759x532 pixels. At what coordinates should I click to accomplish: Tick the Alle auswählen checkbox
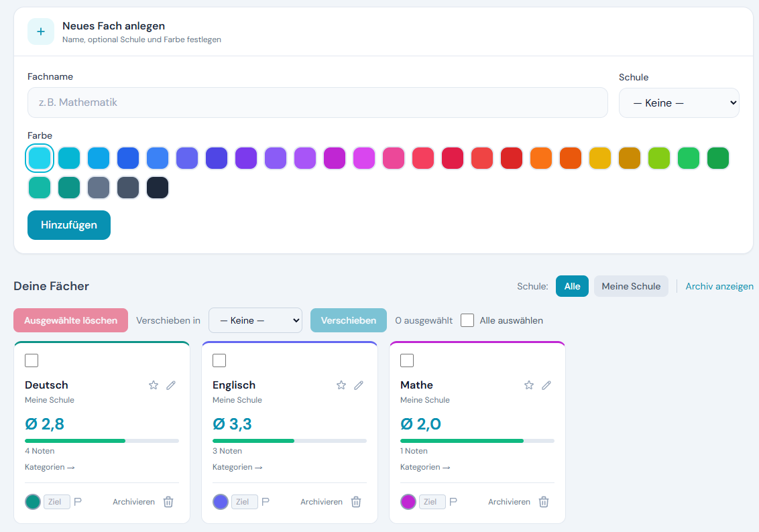click(467, 320)
